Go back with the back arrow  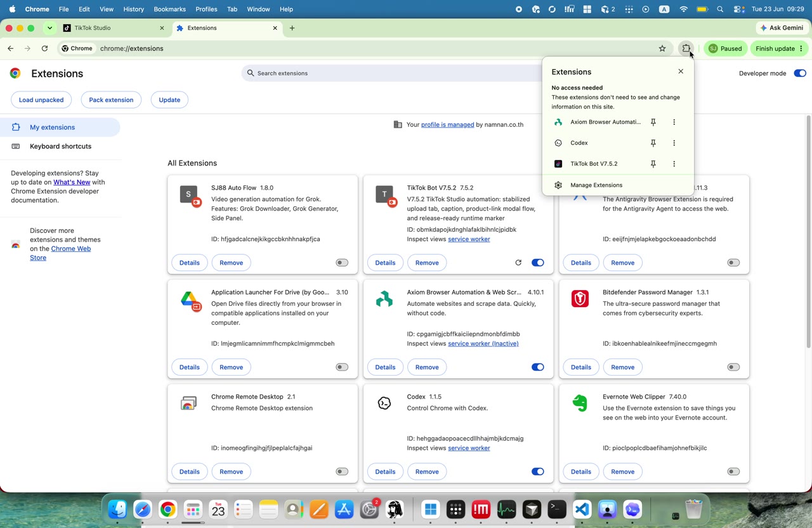click(x=11, y=48)
